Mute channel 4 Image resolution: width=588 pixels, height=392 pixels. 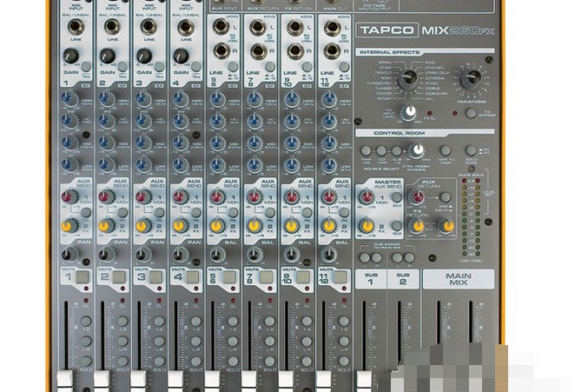pyautogui.click(x=192, y=277)
